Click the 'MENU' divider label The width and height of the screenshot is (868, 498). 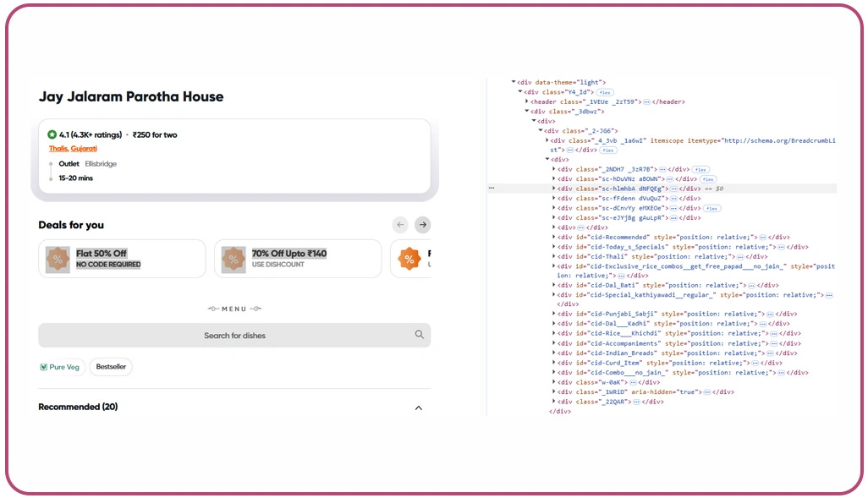point(234,309)
